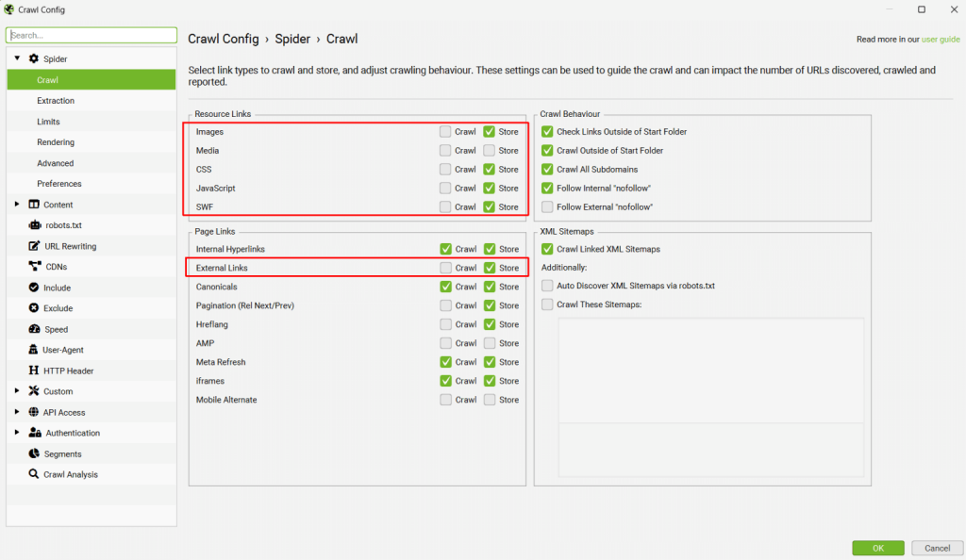
Task: Click the HTTP Header H icon
Action: click(34, 371)
